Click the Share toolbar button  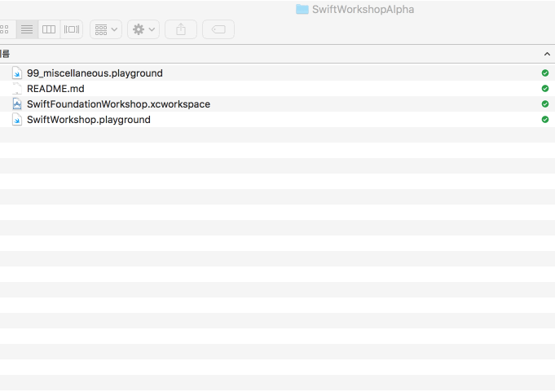pos(181,29)
